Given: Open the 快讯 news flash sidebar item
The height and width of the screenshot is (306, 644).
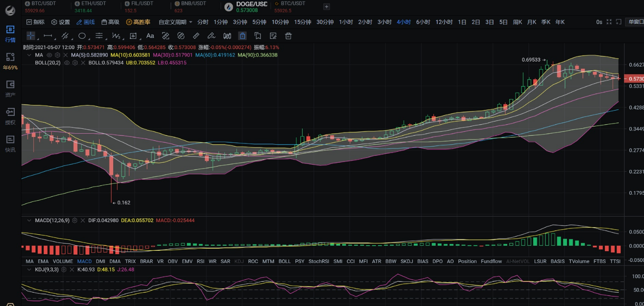Looking at the screenshot, I should (x=10, y=144).
